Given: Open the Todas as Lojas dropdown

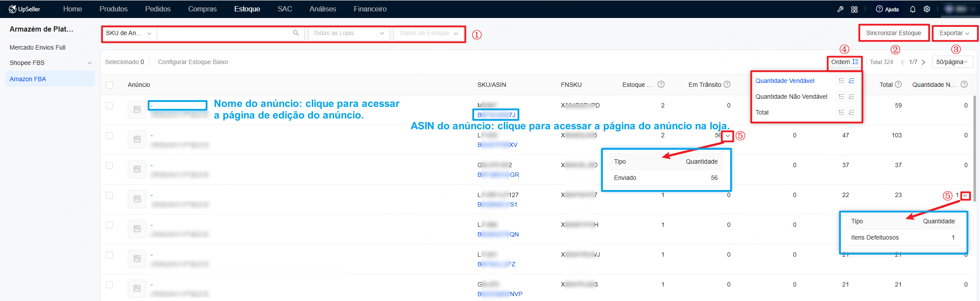Looking at the screenshot, I should click(x=349, y=33).
